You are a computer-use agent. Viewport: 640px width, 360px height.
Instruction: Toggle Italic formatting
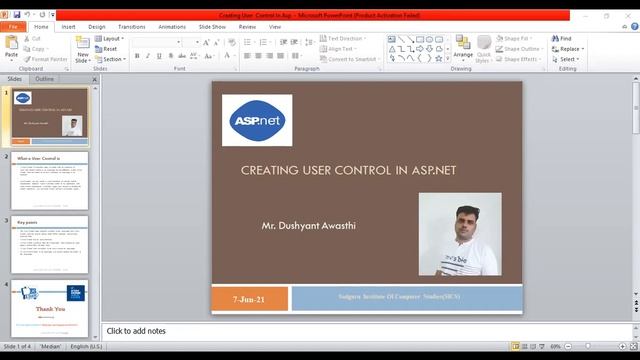tap(148, 56)
